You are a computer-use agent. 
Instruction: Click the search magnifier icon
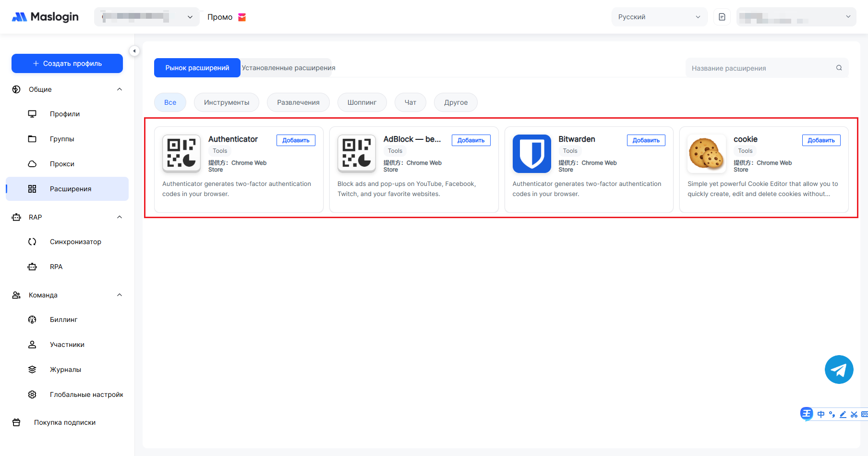(x=839, y=68)
